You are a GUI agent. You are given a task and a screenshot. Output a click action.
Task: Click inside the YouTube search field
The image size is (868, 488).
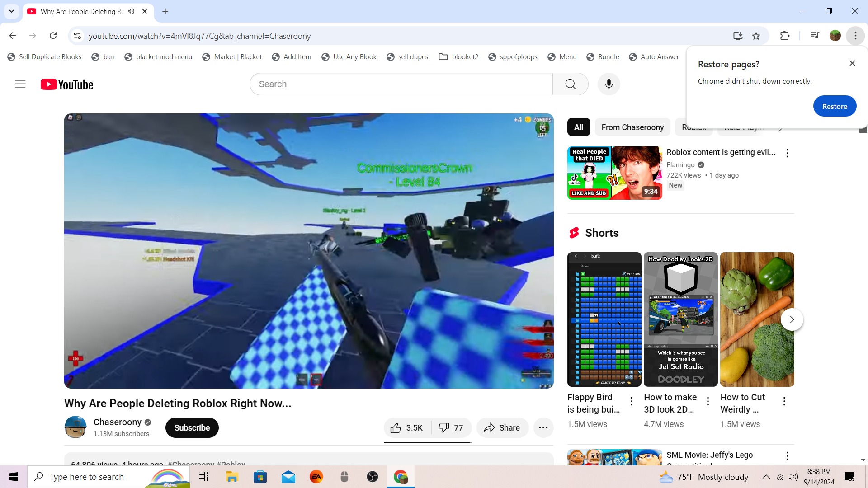pyautogui.click(x=401, y=84)
